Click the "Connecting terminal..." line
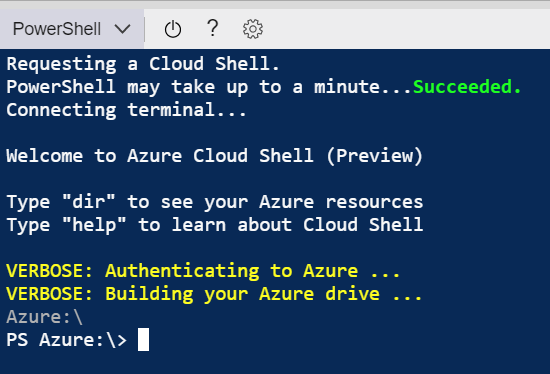 coord(126,110)
